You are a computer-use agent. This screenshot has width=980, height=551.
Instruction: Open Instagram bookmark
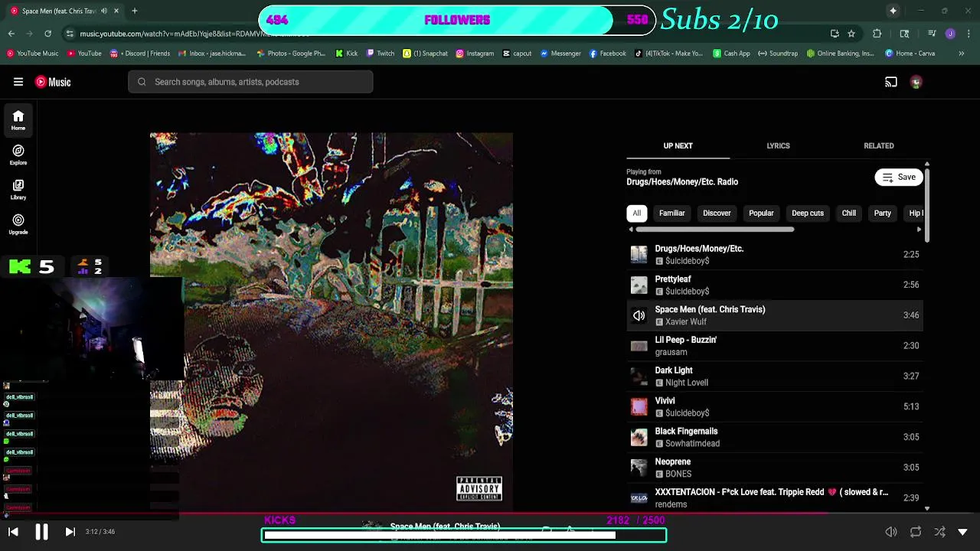[x=475, y=54]
